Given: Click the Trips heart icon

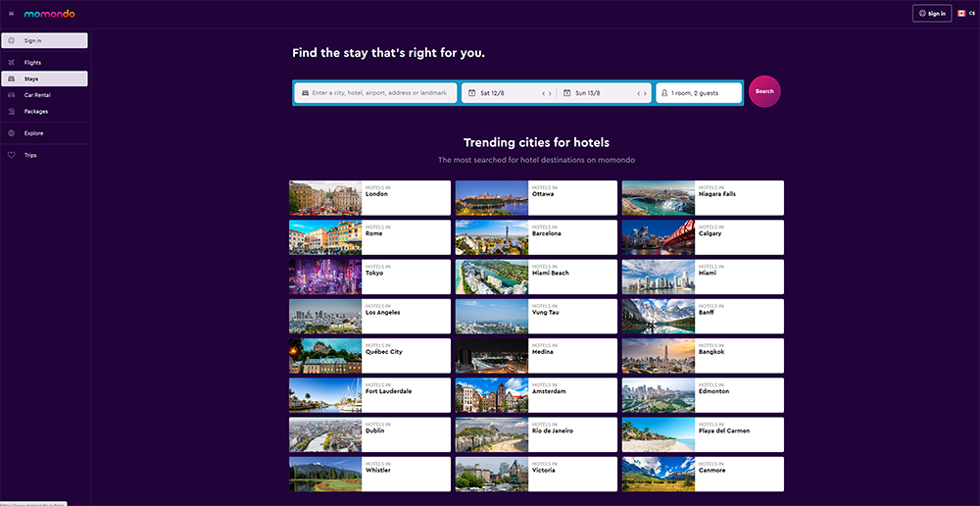Looking at the screenshot, I should pyautogui.click(x=12, y=155).
